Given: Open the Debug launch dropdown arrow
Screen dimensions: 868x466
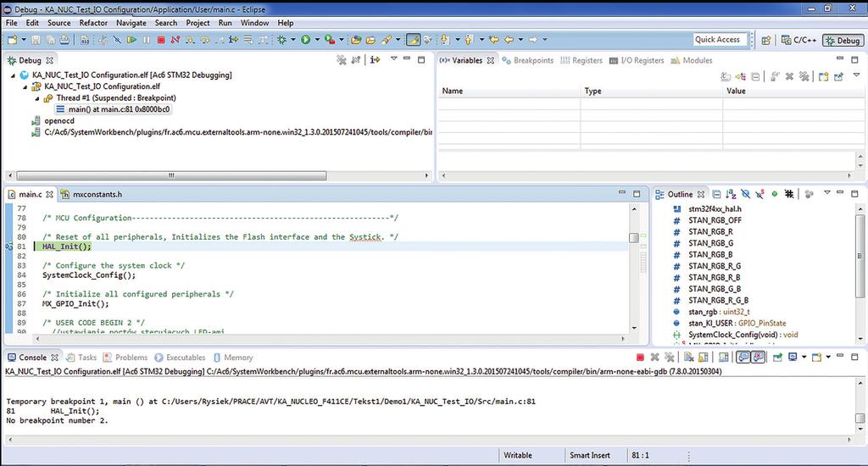Looking at the screenshot, I should click(x=293, y=40).
